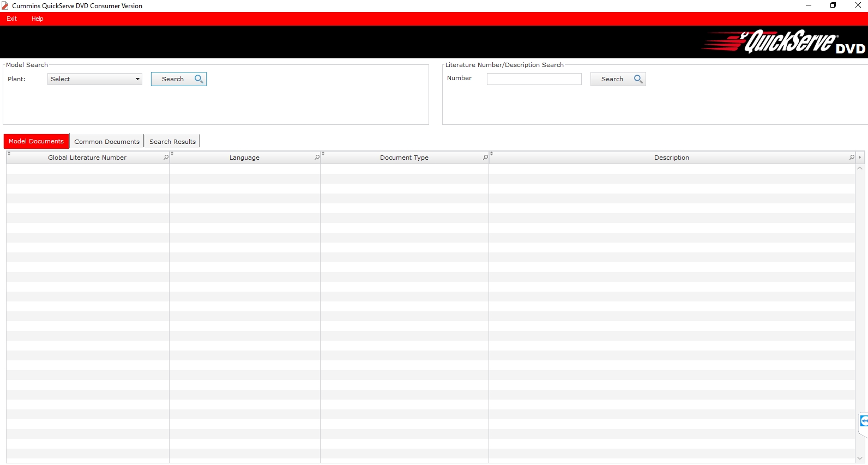Sort by the Language column header
The height and width of the screenshot is (465, 868).
click(244, 158)
